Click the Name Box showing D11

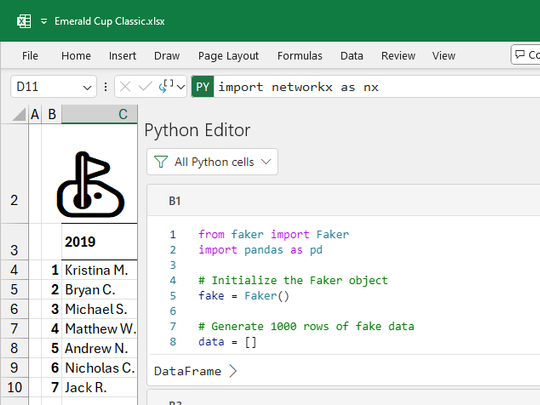[53, 86]
